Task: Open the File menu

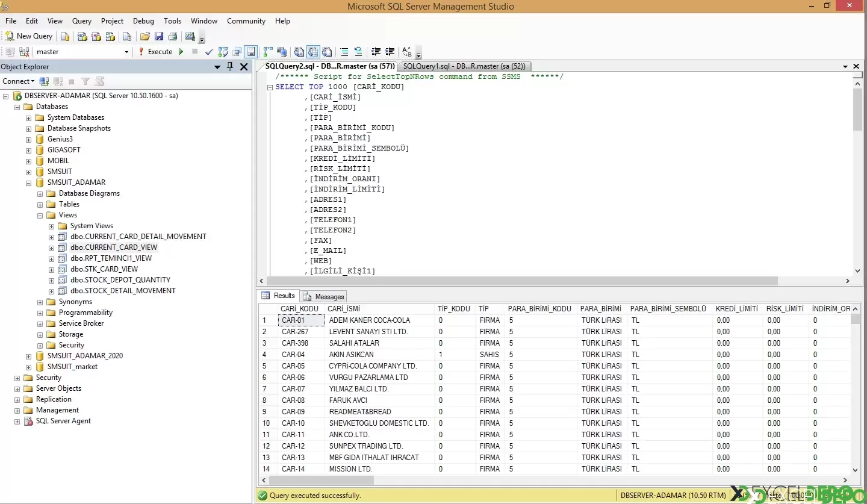Action: coord(11,21)
